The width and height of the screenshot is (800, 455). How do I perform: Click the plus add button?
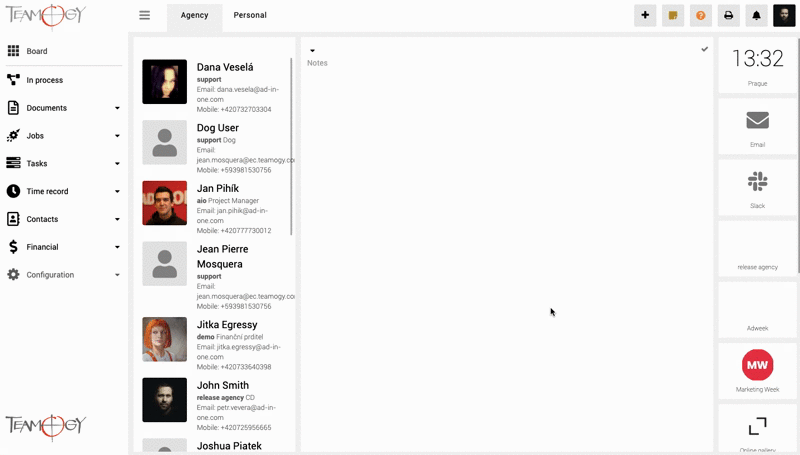[645, 15]
